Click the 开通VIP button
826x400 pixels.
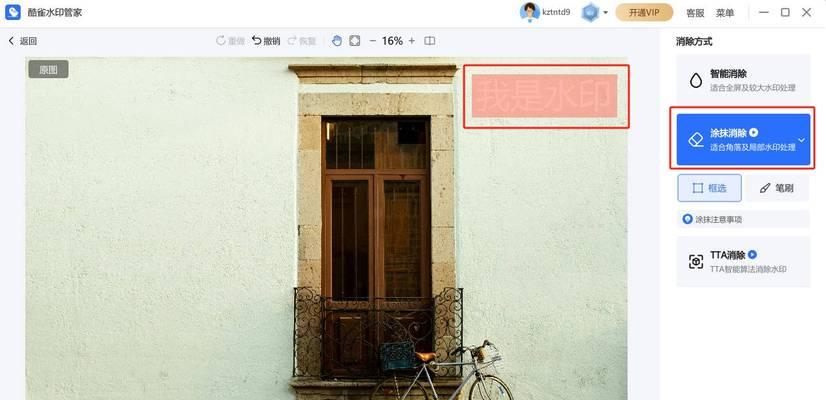click(644, 13)
